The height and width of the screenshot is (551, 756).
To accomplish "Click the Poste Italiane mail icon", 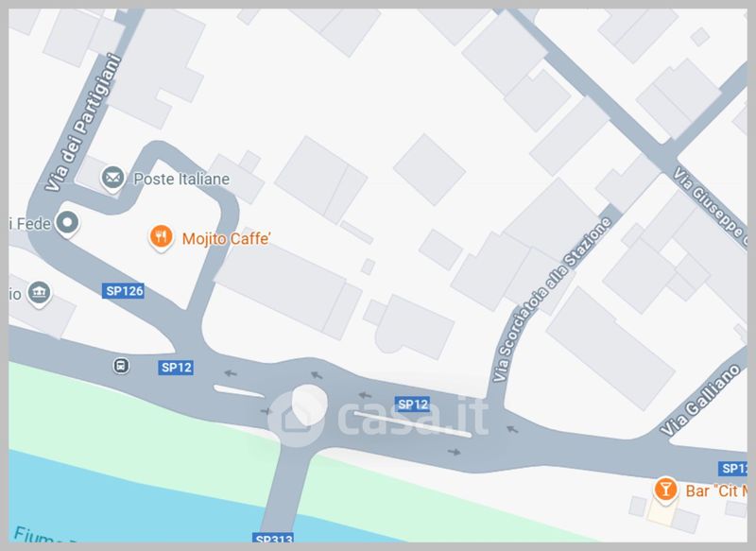I will pos(112,179).
